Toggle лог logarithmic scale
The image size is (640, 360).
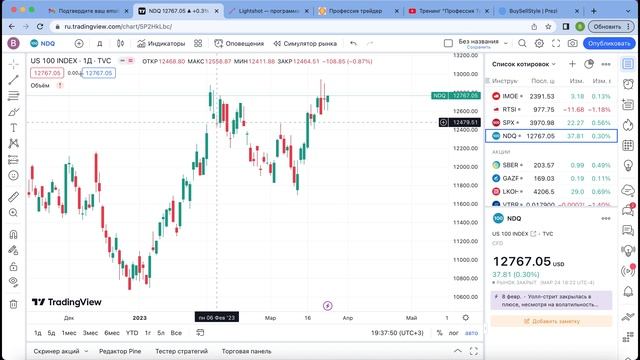pyautogui.click(x=453, y=333)
